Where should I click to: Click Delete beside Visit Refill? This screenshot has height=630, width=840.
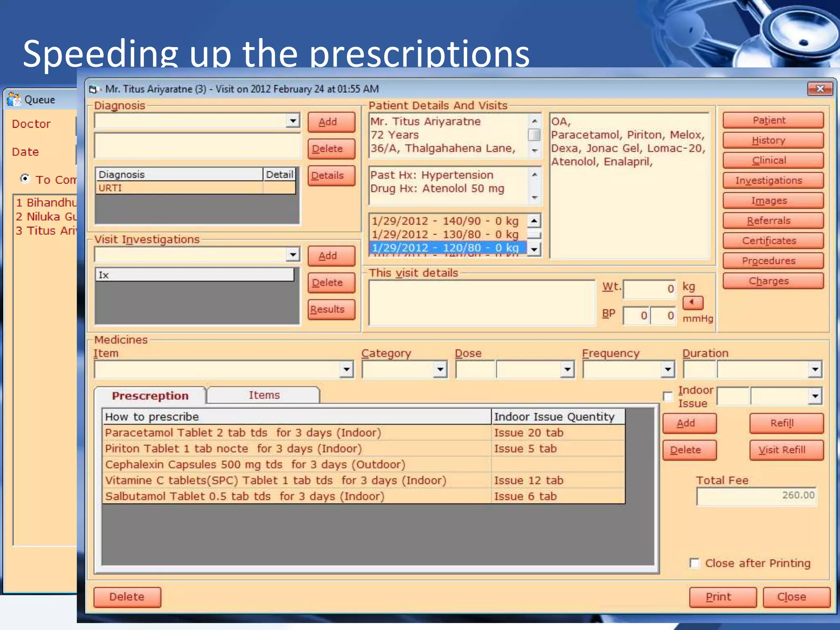pyautogui.click(x=689, y=450)
